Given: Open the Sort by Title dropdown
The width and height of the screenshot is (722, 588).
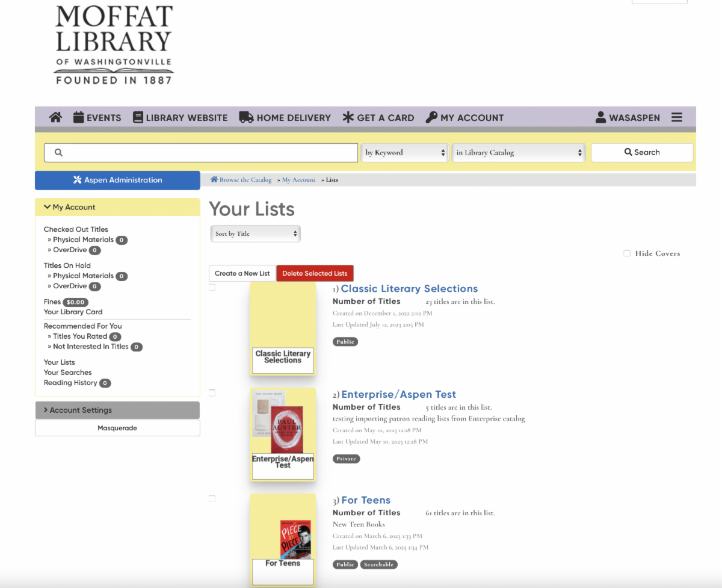Looking at the screenshot, I should [255, 234].
